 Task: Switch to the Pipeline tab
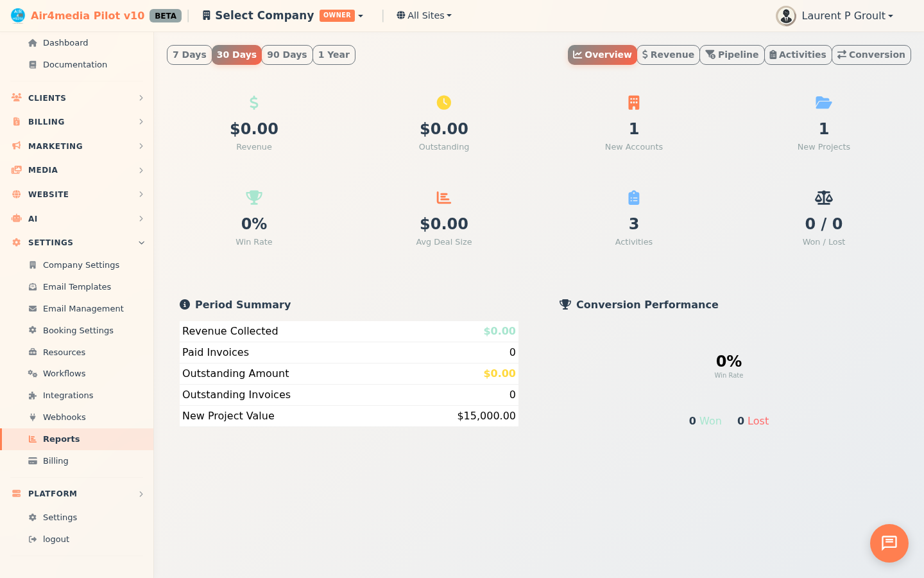click(x=732, y=55)
